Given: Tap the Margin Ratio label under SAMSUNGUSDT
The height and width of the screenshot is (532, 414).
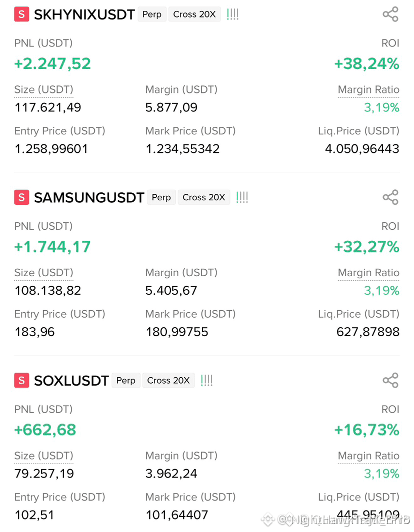Looking at the screenshot, I should point(368,273).
